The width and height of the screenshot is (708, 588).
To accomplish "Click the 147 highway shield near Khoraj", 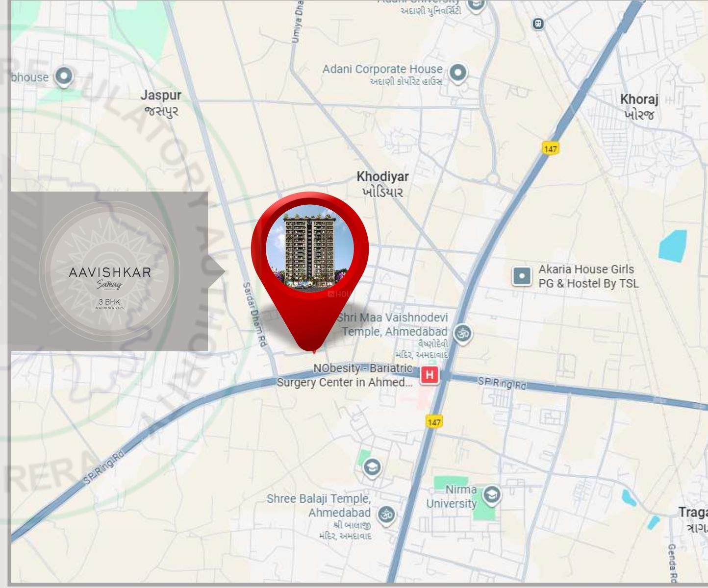I will click(550, 148).
